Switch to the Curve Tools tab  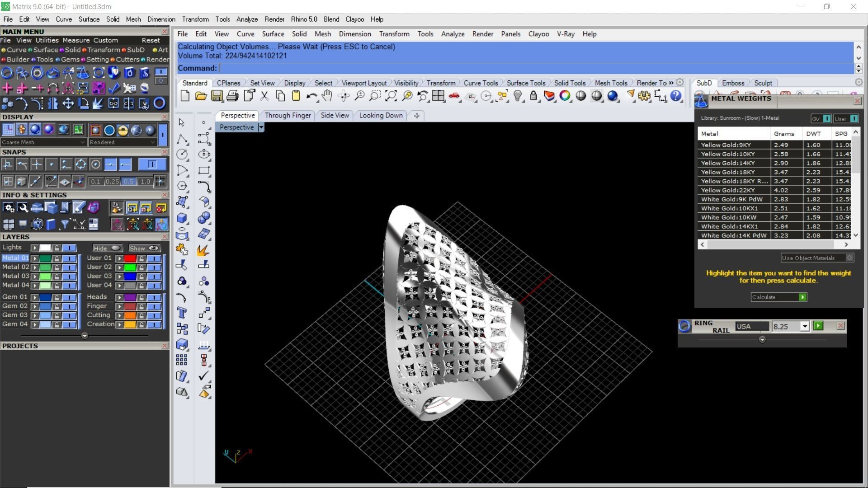click(x=481, y=83)
